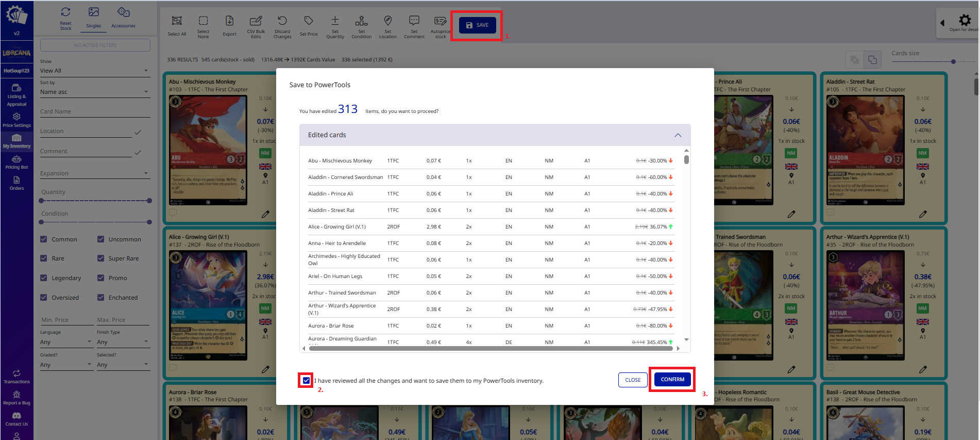Click the Set Condition icon

[361, 21]
